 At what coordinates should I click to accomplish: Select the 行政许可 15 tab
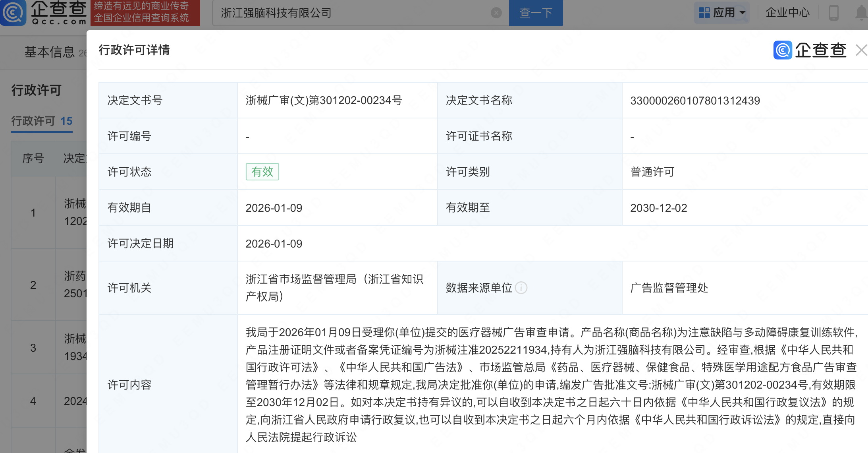(x=42, y=121)
